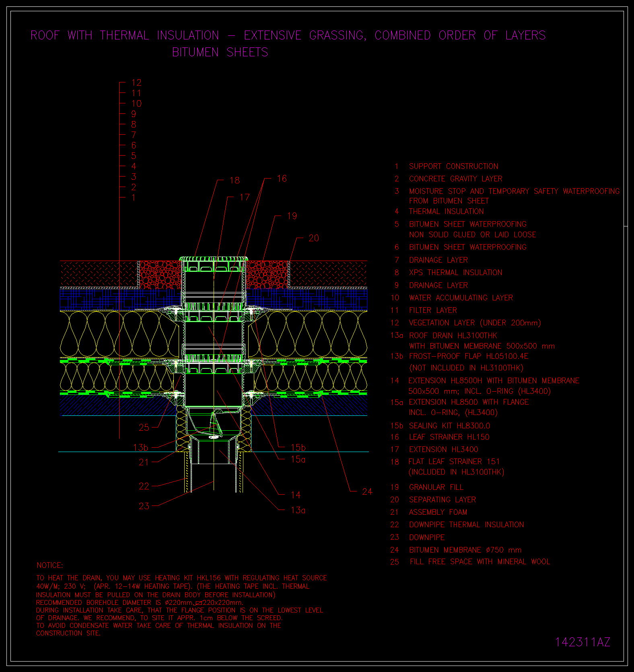
Task: Select legend entry "FILTER LAYER"
Action: tap(433, 310)
